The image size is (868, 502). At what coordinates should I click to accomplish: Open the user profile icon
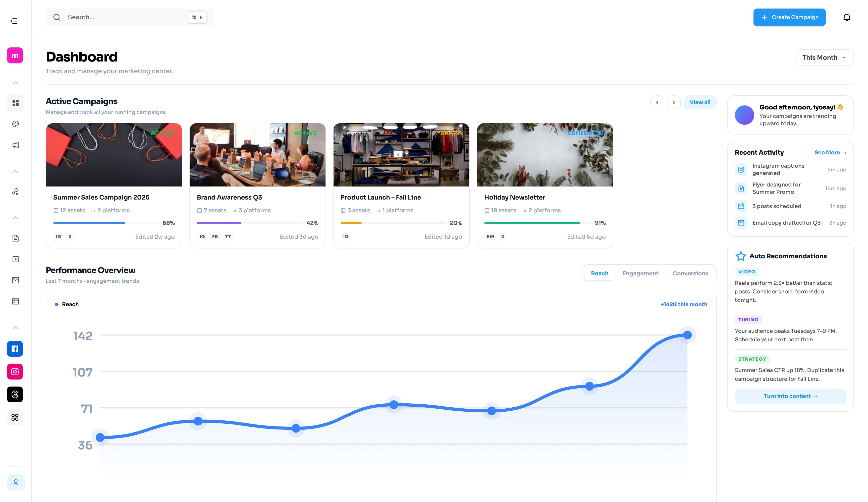[16, 482]
